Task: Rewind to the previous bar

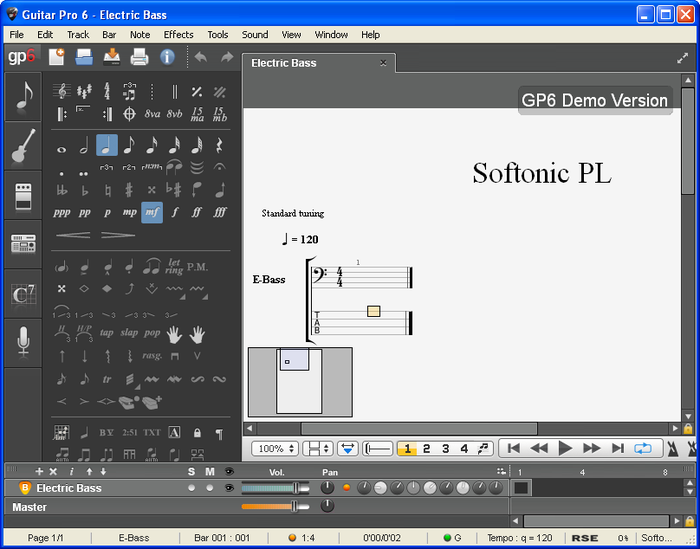Action: point(539,448)
